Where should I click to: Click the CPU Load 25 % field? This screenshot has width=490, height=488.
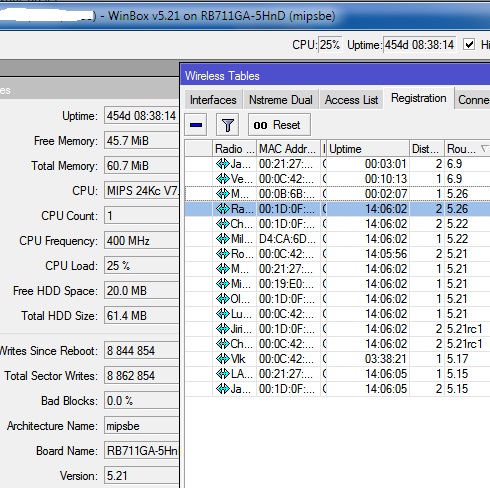coord(142,266)
